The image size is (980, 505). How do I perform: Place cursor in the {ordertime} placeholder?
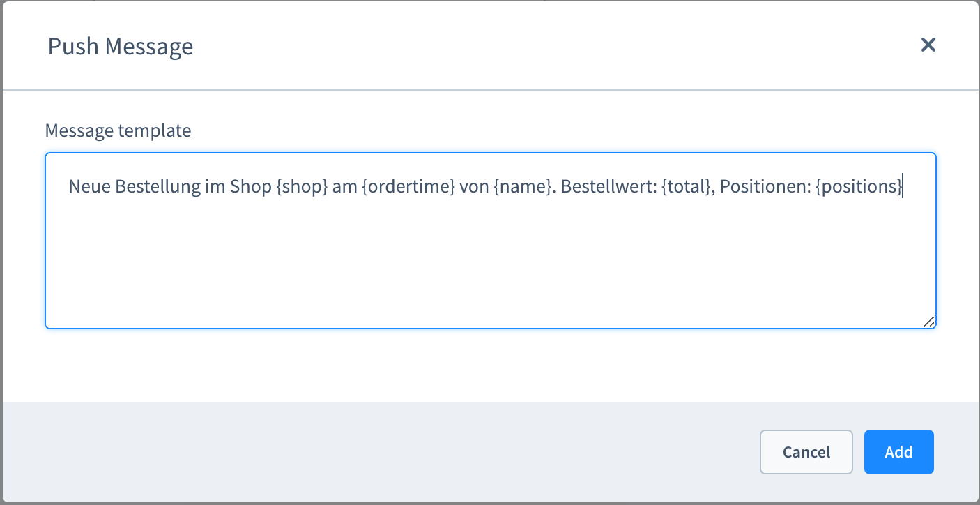pyautogui.click(x=408, y=187)
